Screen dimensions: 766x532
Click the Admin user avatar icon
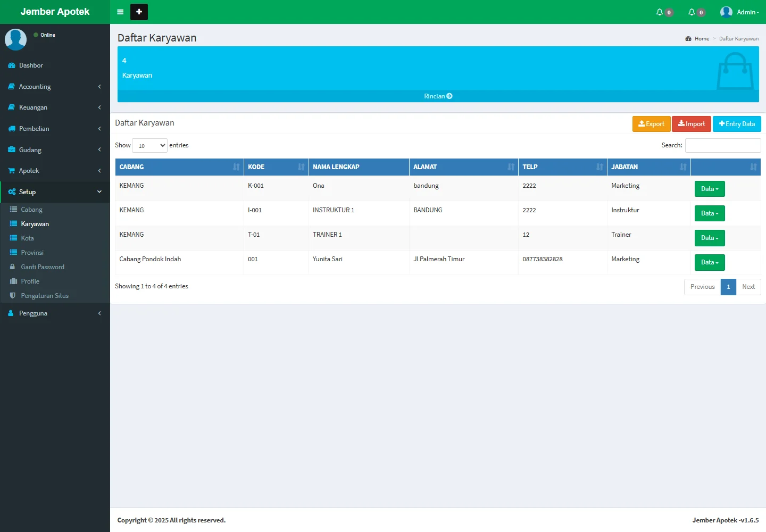(726, 12)
